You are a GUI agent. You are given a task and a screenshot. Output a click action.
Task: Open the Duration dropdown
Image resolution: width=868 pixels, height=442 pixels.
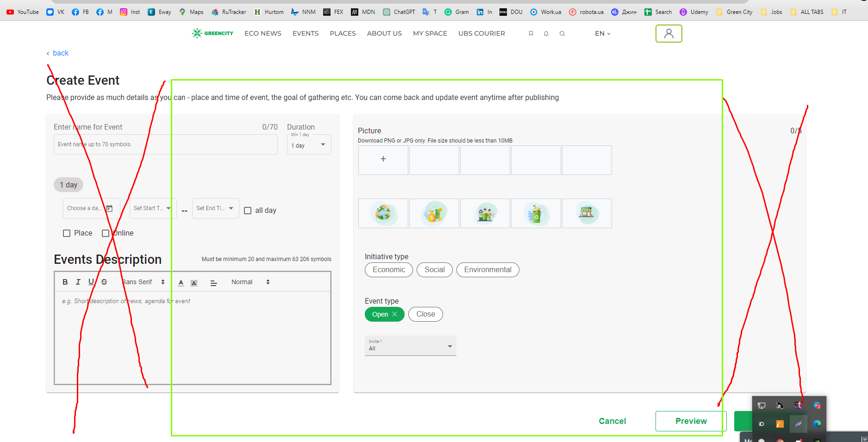pos(309,144)
